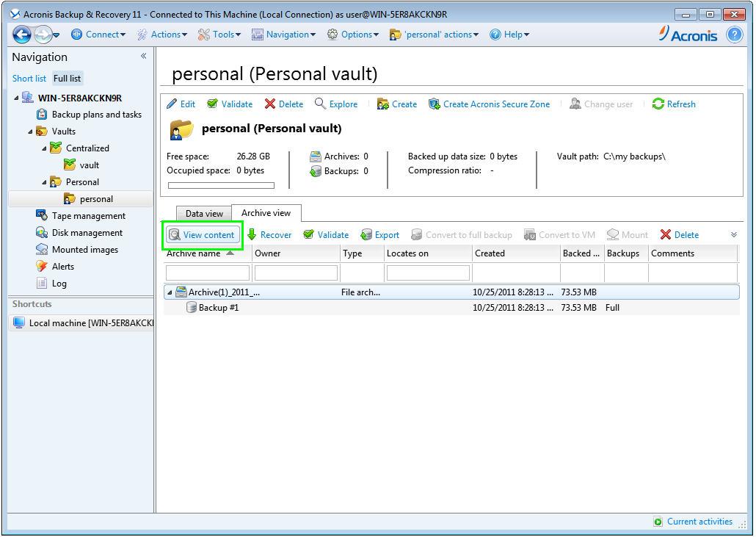This screenshot has height=537, width=756.
Task: Open the Tools menu
Action: click(219, 35)
